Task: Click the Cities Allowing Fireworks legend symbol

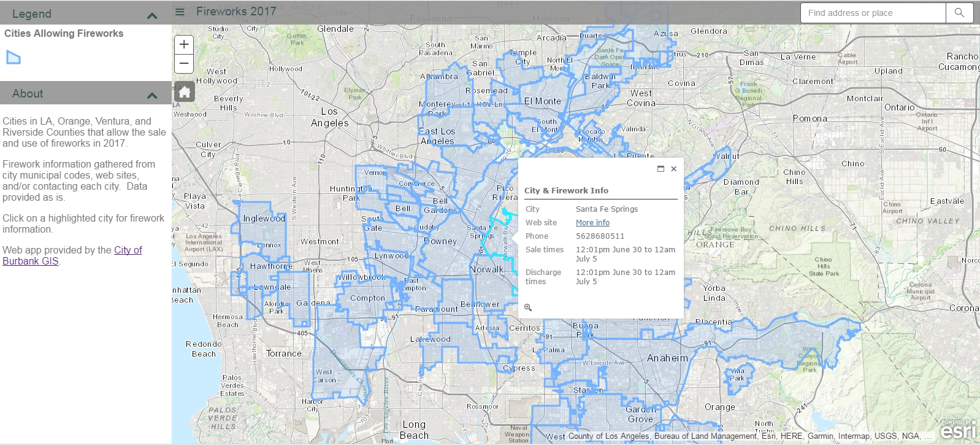Action: (13, 58)
